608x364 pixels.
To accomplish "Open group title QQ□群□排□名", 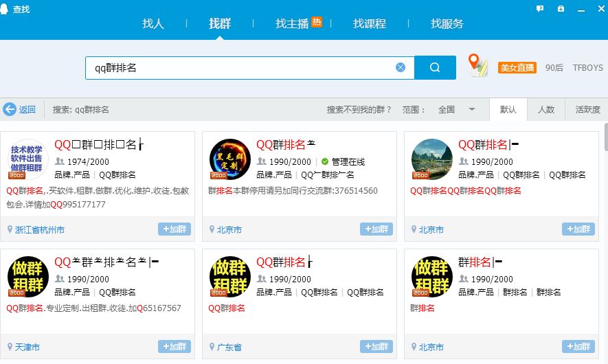I will pos(99,145).
